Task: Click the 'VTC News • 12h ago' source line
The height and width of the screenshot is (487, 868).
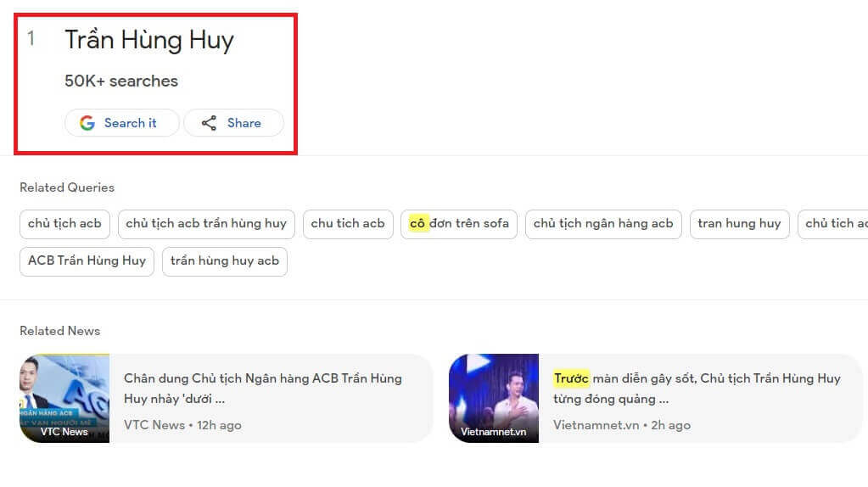Action: 182,425
